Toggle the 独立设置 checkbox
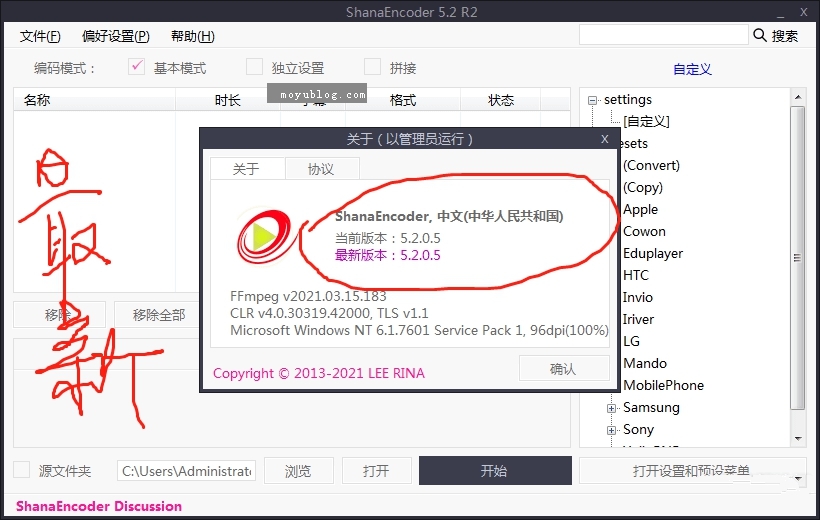Viewport: 820px width, 520px height. click(x=254, y=67)
